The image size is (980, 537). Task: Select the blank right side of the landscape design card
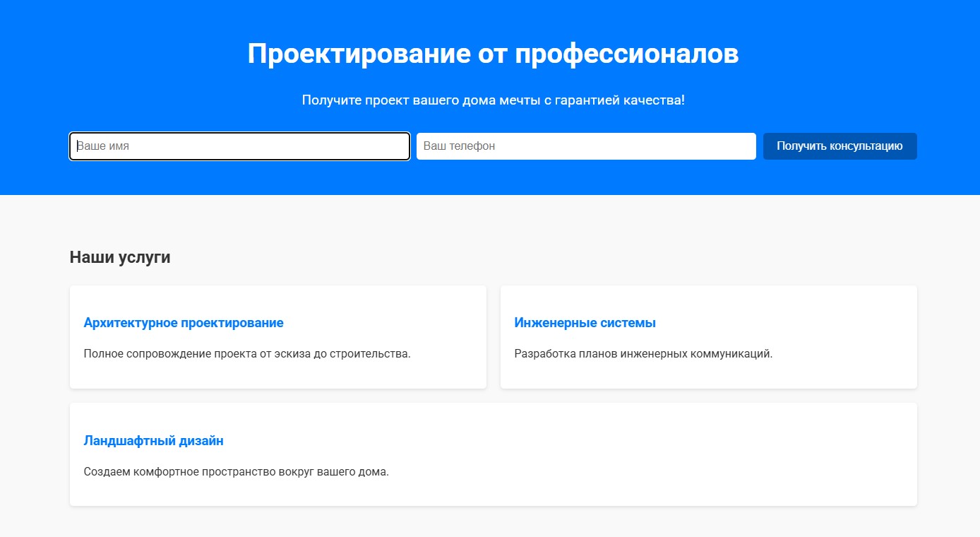[706, 454]
